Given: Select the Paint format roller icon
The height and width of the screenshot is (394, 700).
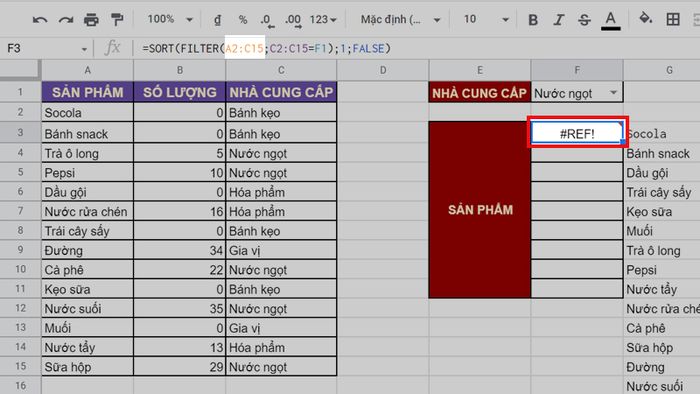Looking at the screenshot, I should coord(117,20).
